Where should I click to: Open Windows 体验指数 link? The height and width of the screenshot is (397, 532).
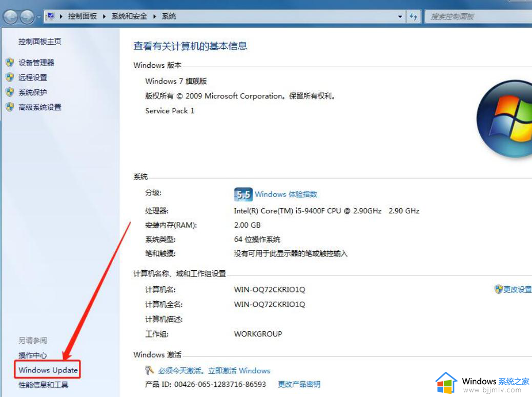point(285,194)
